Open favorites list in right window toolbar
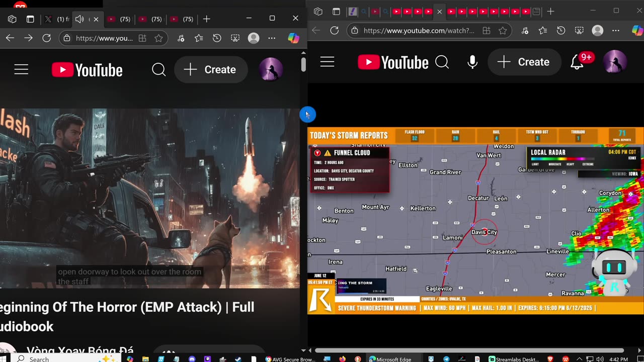644x362 pixels. point(542,31)
